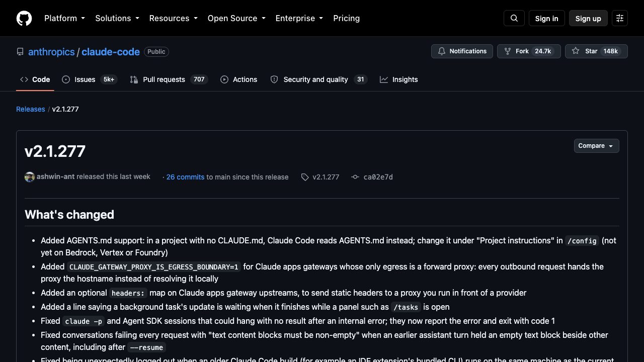Click ashwin-ant's avatar image

30,177
